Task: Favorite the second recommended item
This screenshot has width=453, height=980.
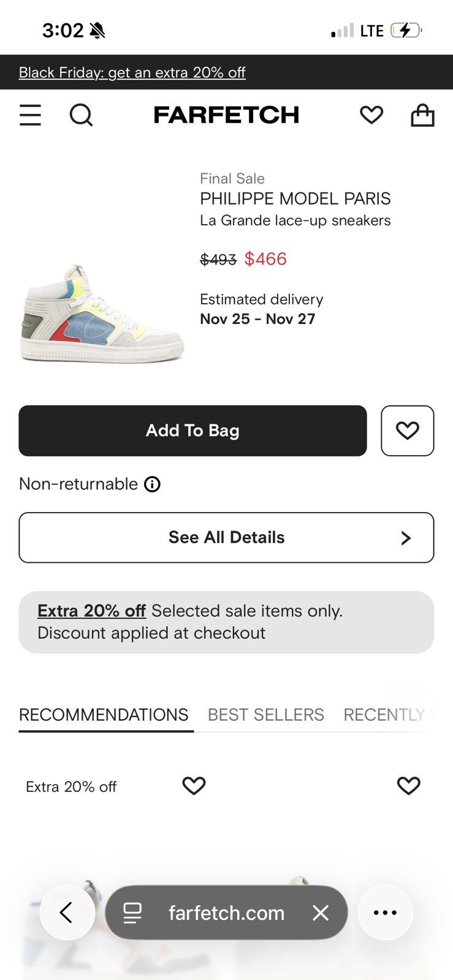Action: point(409,786)
